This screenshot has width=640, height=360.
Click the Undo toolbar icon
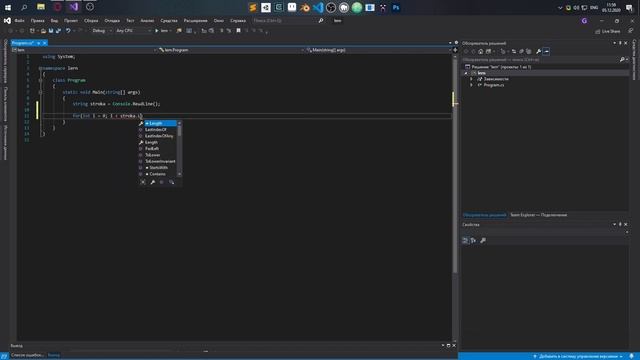point(68,31)
